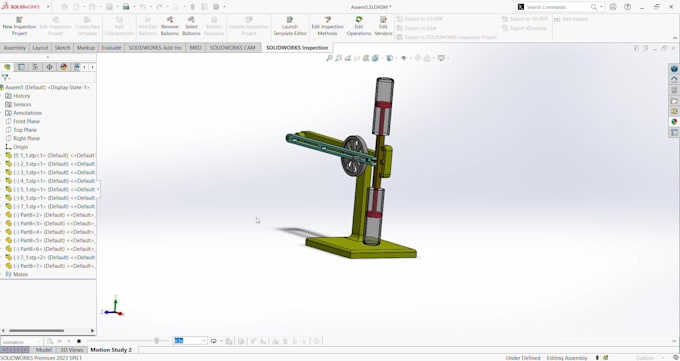Click Zoom to Area in view toolbar
Viewport: 680px width, 361px height.
coord(338,58)
